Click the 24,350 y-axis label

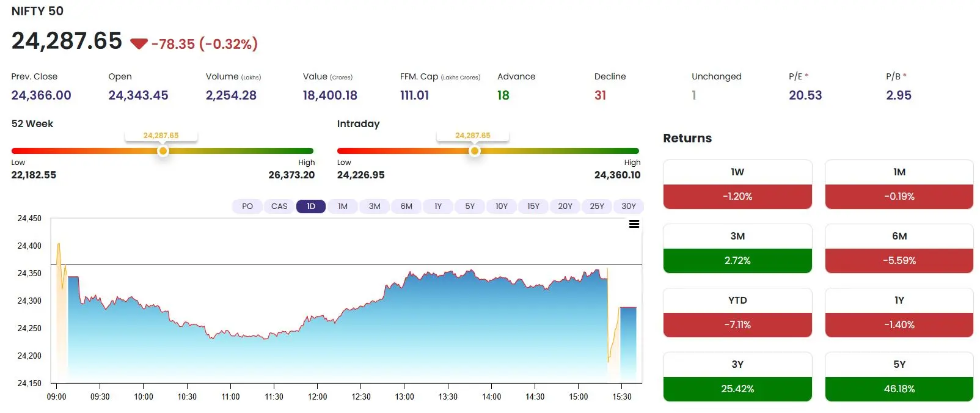coord(29,273)
